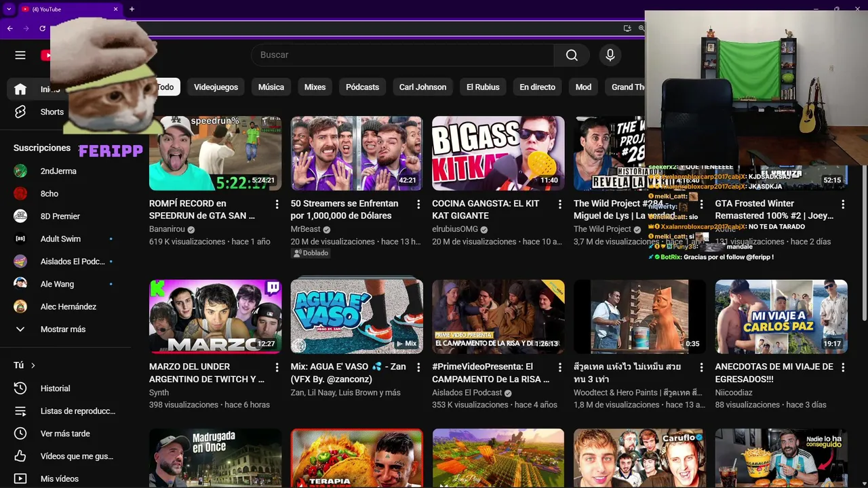Open options menu for ANECDOTAS DE MI VIAJE video

click(x=843, y=367)
